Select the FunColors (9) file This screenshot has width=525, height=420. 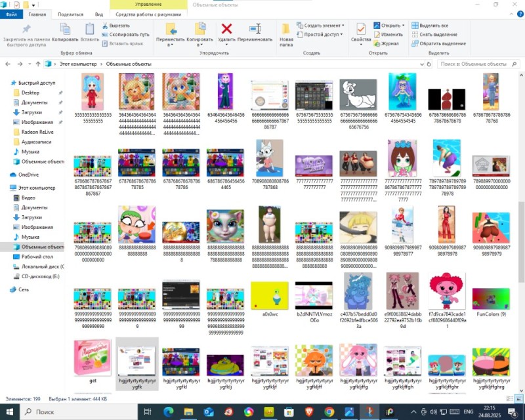tap(491, 301)
